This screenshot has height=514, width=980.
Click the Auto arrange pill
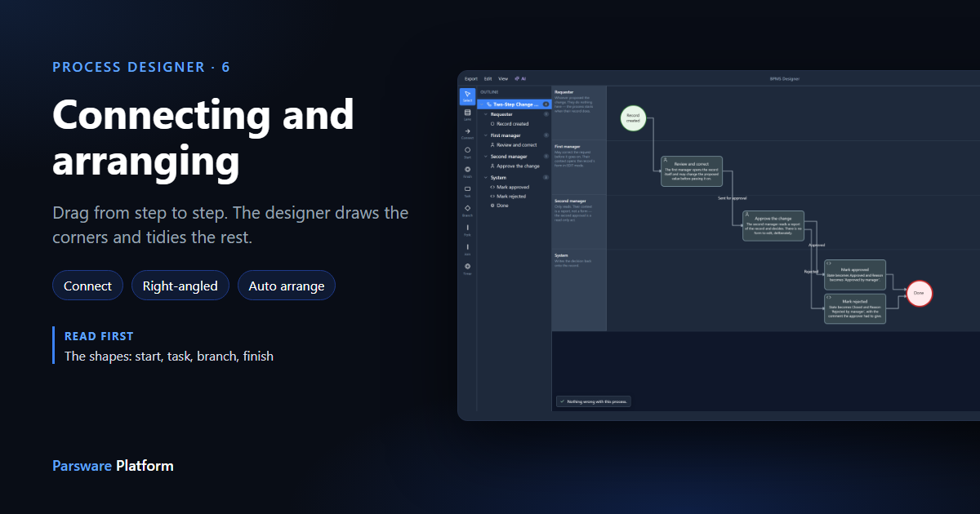(x=287, y=286)
